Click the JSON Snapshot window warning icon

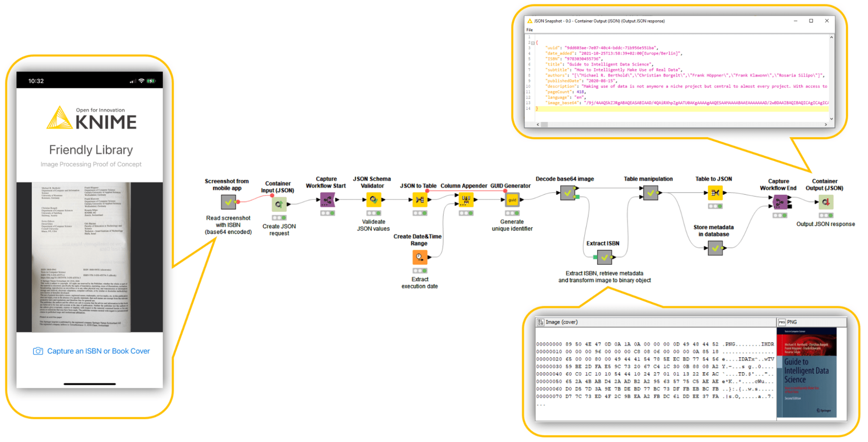point(529,21)
